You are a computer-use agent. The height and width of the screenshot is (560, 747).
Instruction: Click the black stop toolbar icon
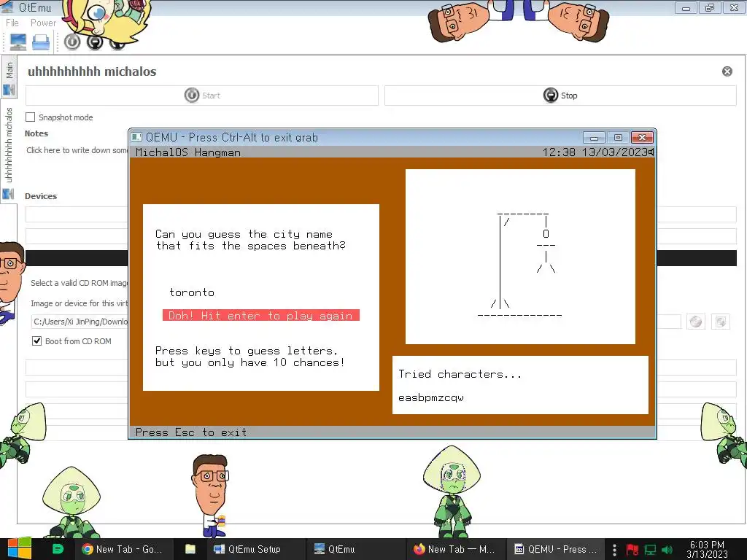95,42
